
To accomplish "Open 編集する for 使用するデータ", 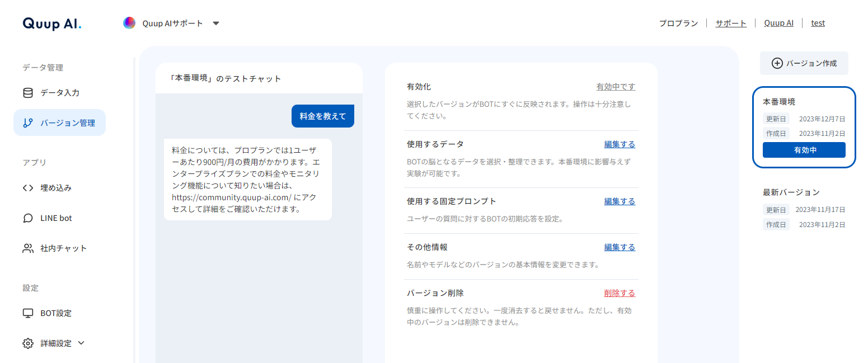I will 620,144.
